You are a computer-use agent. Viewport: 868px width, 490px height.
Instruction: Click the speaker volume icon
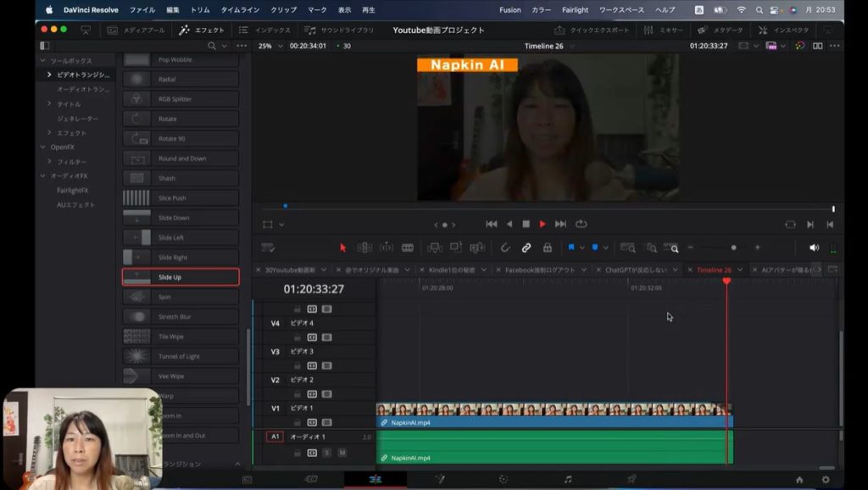814,248
